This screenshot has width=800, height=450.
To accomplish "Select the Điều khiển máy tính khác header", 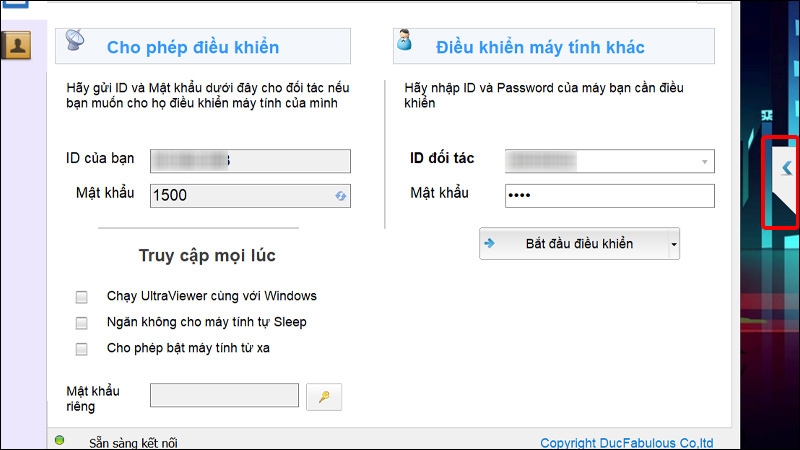I will (540, 47).
